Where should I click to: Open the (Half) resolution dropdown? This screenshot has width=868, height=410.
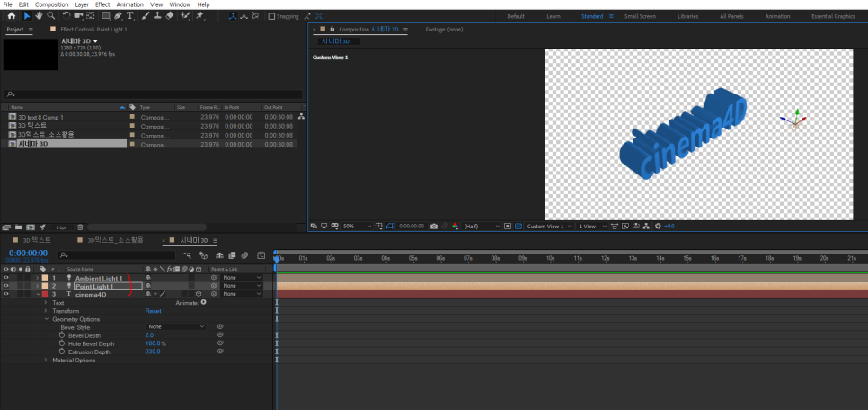click(x=481, y=226)
